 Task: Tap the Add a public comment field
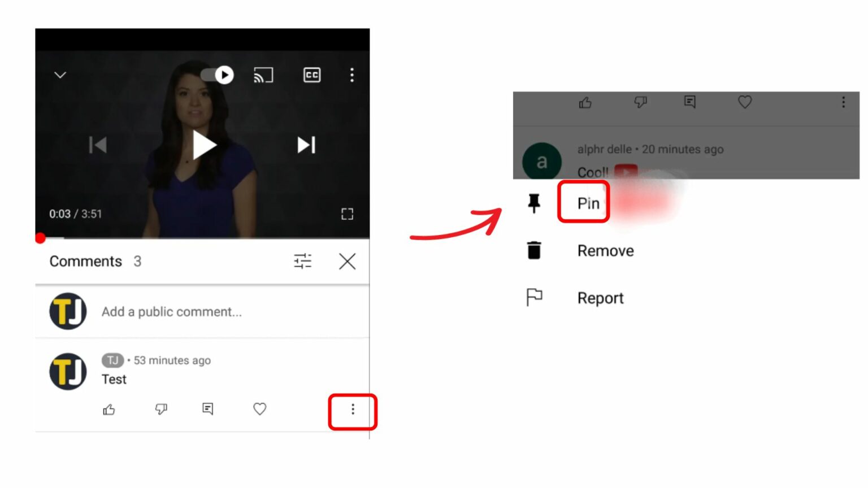[x=171, y=311]
